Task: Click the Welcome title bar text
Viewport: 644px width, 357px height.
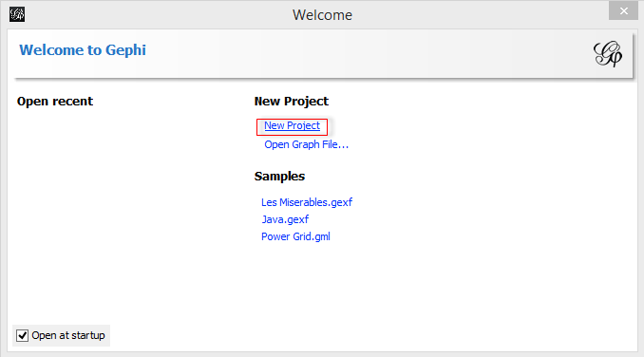Action: click(x=322, y=15)
